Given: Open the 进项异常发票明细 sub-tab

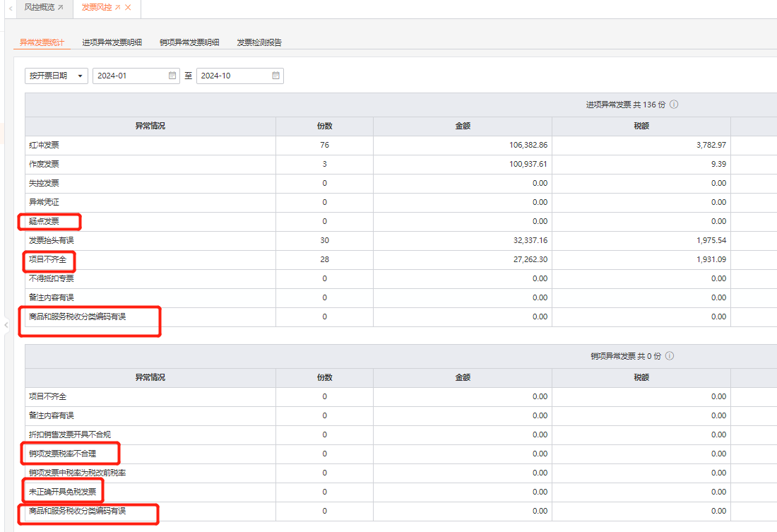Looking at the screenshot, I should (112, 42).
